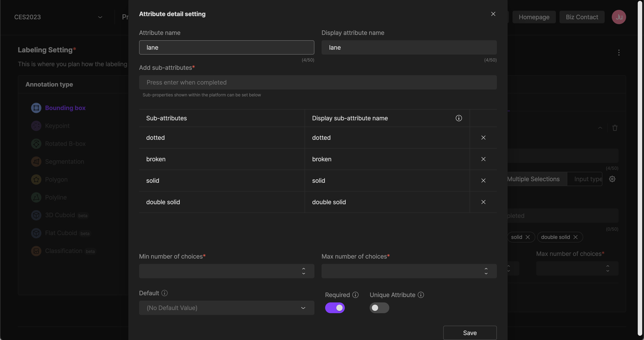The height and width of the screenshot is (340, 644).
Task: Adjust background Max number of choices stepper
Action: (608, 268)
